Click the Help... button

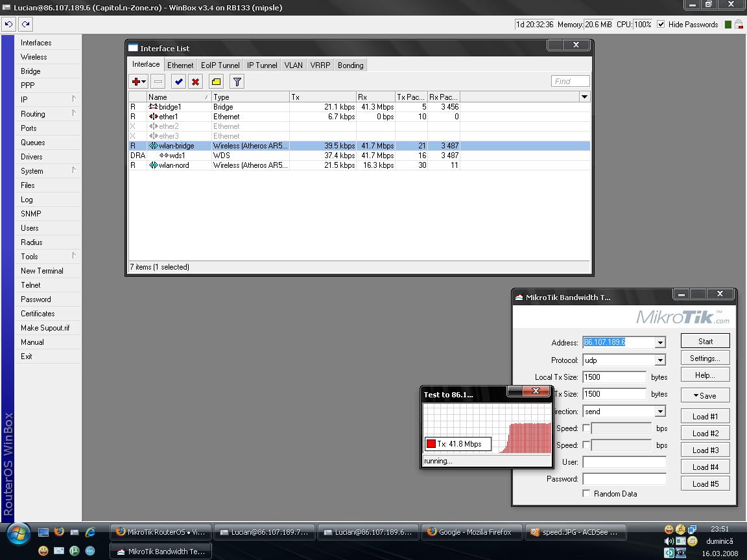pos(705,375)
